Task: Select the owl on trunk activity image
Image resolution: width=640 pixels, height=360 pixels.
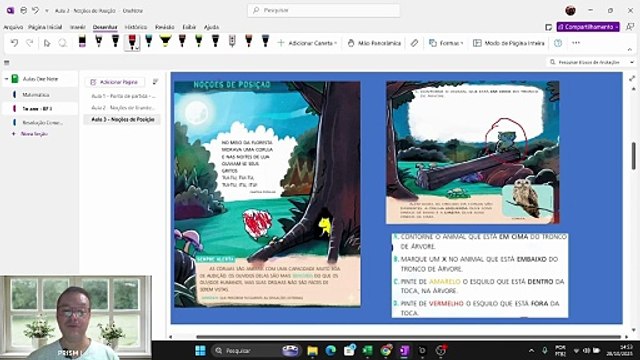Action: [x=473, y=152]
